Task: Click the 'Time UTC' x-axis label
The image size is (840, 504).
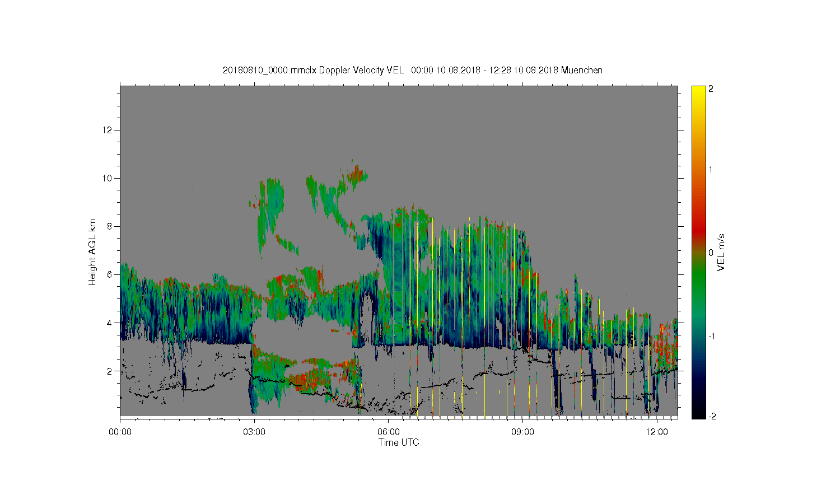Action: point(399,442)
